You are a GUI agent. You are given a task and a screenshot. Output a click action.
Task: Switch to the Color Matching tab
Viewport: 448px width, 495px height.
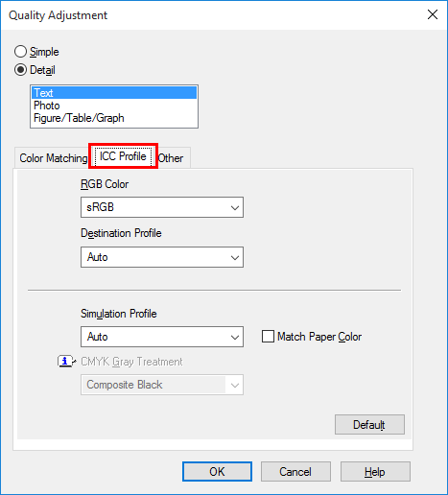(53, 158)
